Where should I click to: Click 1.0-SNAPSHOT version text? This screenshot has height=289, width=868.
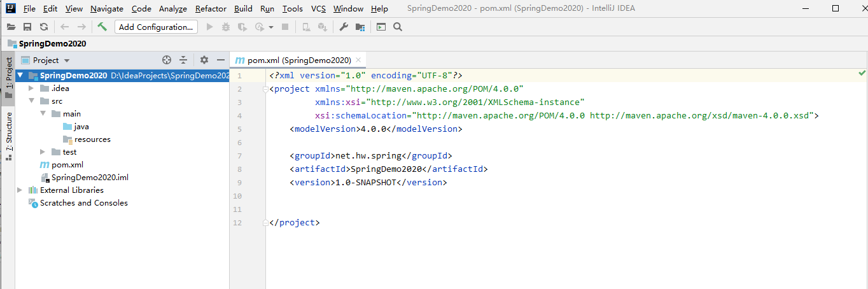[366, 183]
